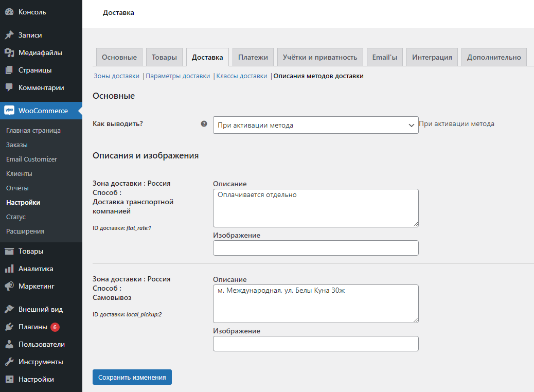The width and height of the screenshot is (534, 392).
Task: Click the description field containing Оплачивается отдельно
Action: [x=316, y=208]
